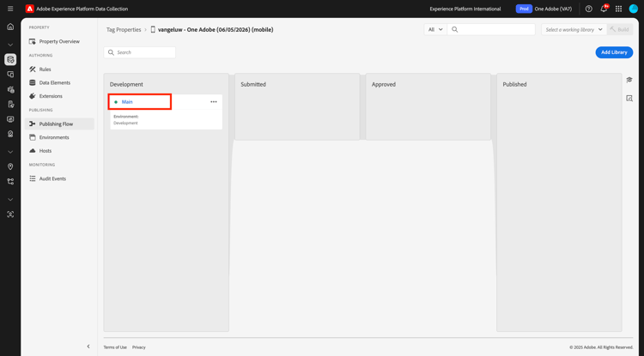Click the Submitted column heading

tap(253, 84)
